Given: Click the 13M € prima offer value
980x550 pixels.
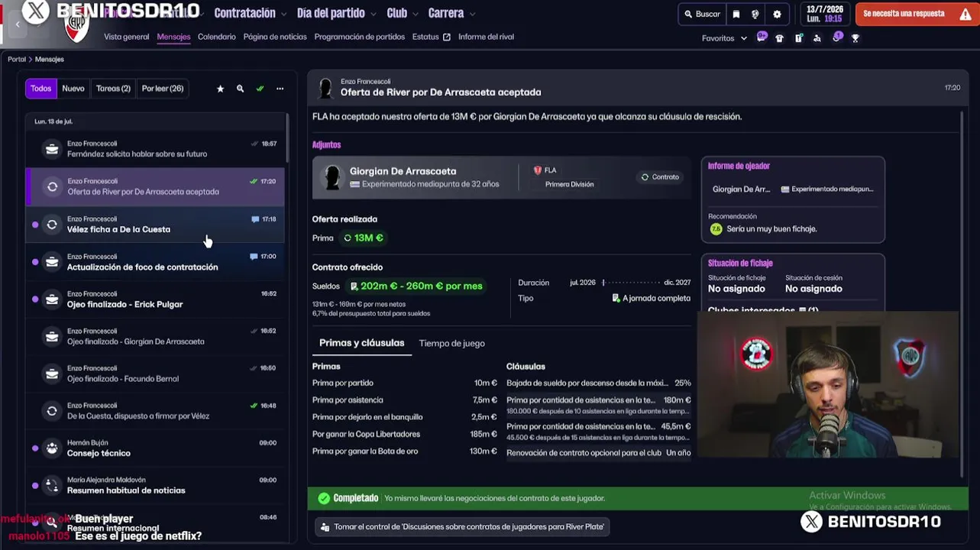Looking at the screenshot, I should [364, 238].
